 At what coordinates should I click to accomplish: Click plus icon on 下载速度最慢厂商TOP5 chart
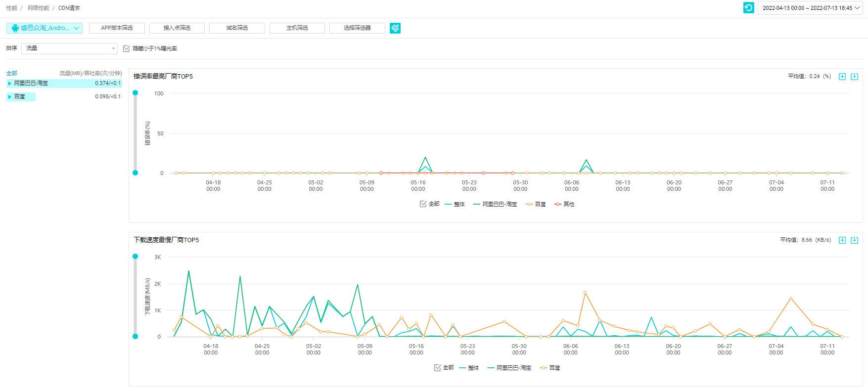tap(842, 240)
